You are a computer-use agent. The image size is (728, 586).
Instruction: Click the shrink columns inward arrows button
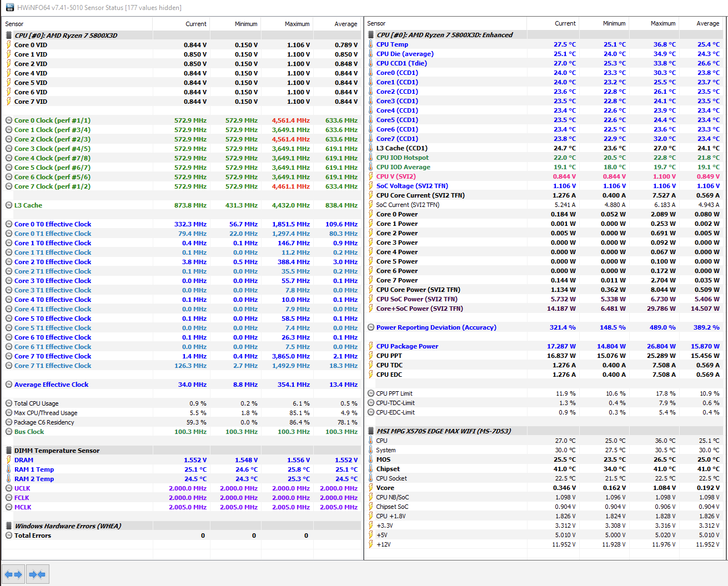click(x=38, y=574)
